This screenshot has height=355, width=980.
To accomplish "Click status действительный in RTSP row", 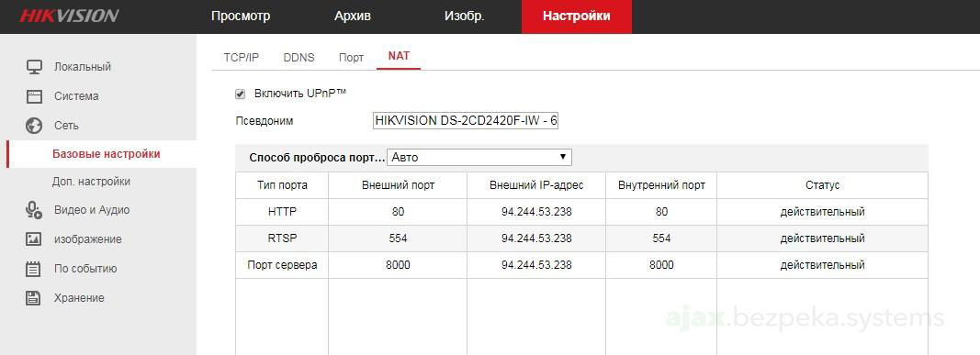I will click(823, 239).
